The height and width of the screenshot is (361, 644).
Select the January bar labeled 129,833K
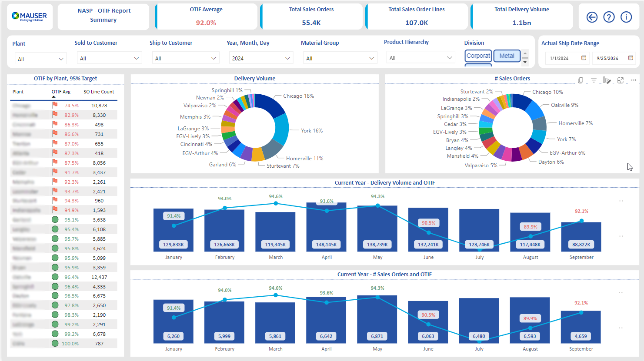174,230
